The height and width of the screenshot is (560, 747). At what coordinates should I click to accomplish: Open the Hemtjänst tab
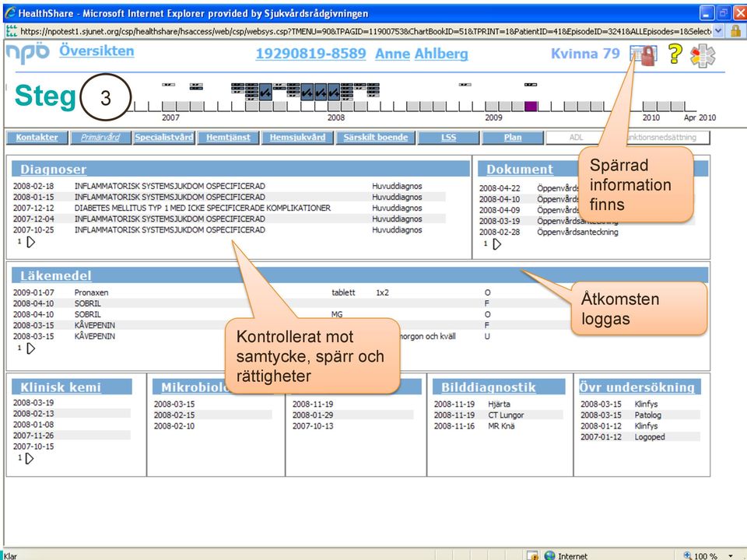coord(228,137)
